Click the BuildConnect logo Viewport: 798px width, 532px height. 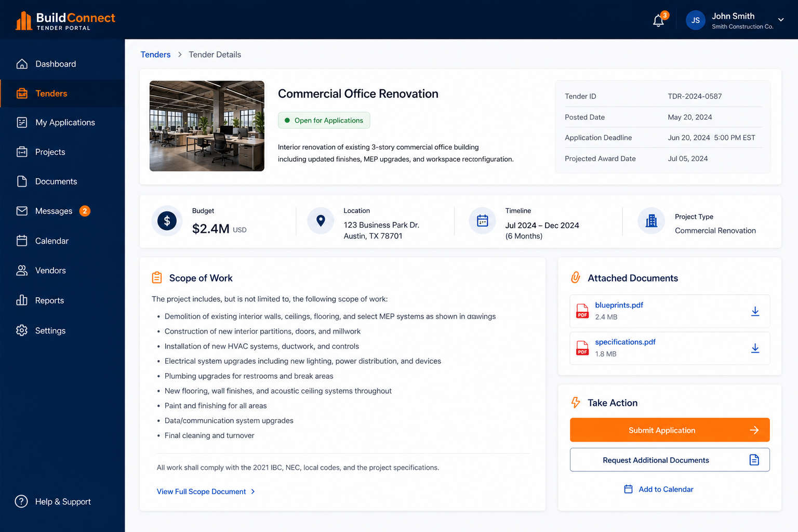[65, 21]
